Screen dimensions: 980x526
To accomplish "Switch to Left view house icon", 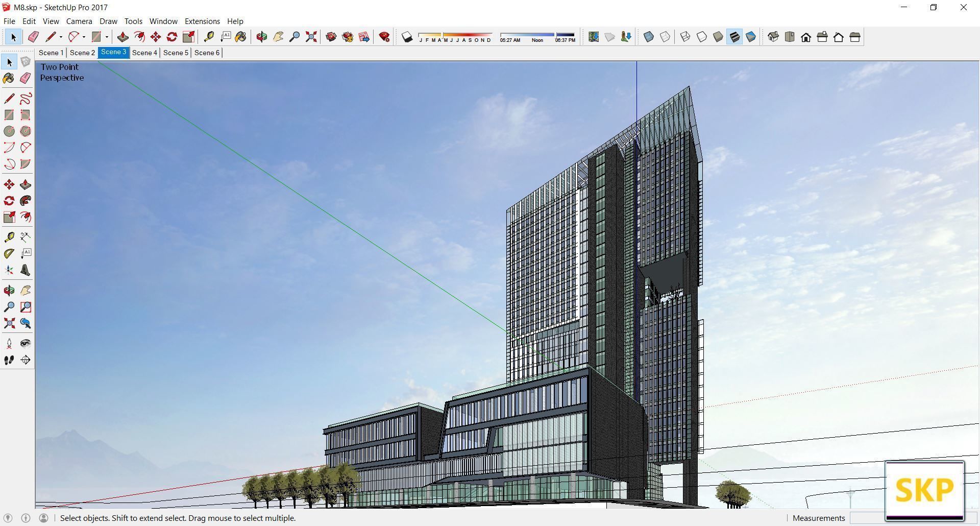I will click(855, 37).
